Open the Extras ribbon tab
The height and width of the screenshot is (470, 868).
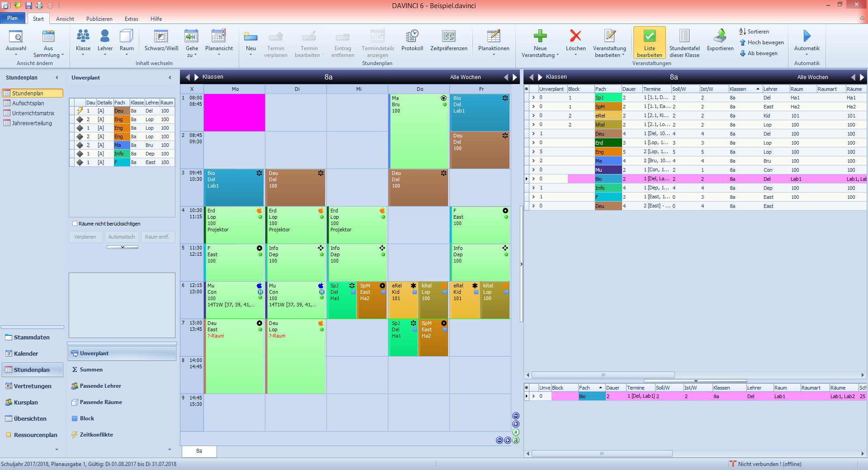[132, 19]
